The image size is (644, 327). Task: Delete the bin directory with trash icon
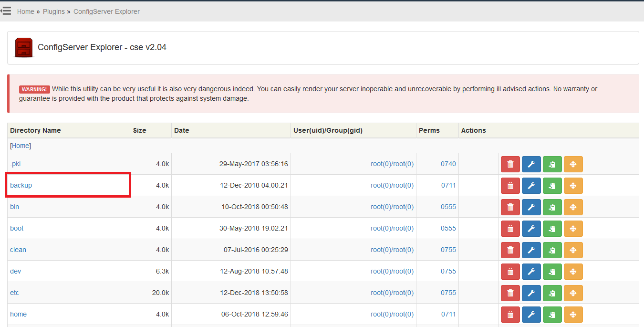(510, 207)
